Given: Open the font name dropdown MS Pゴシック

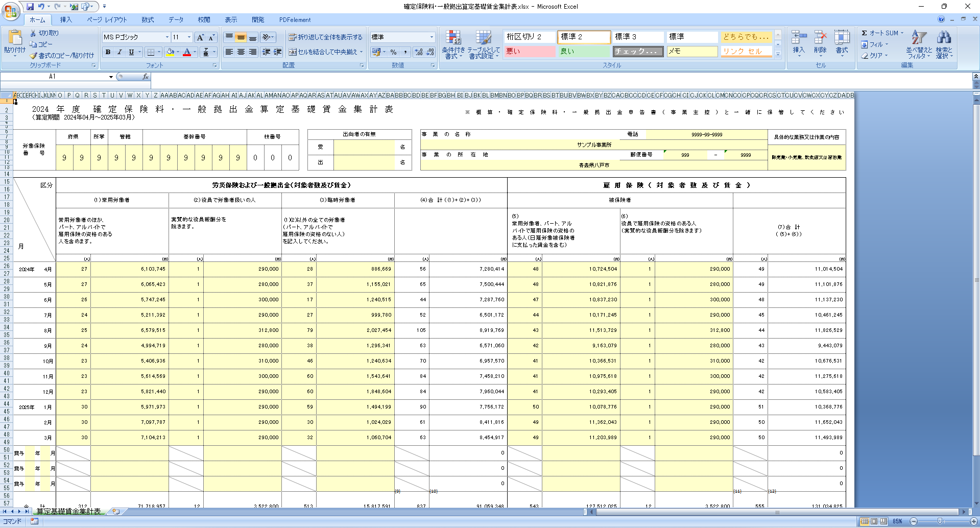Looking at the screenshot, I should coord(166,37).
